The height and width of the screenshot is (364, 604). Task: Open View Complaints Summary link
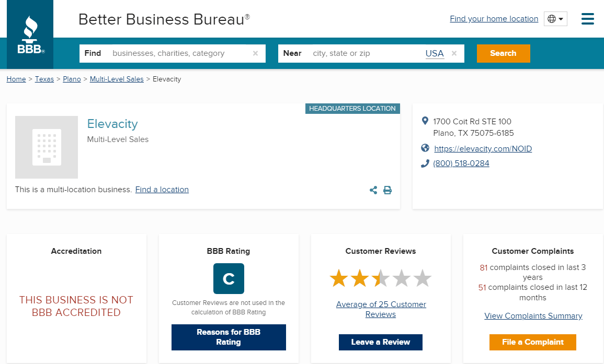(x=533, y=316)
